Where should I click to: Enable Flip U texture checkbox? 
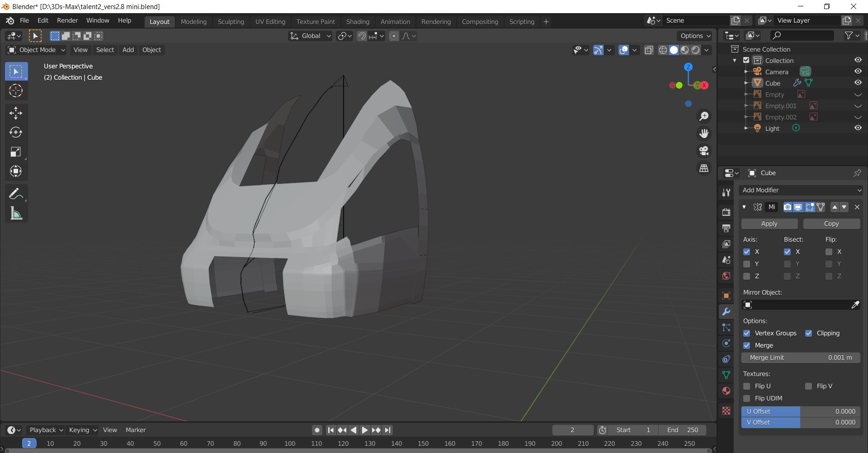(747, 386)
